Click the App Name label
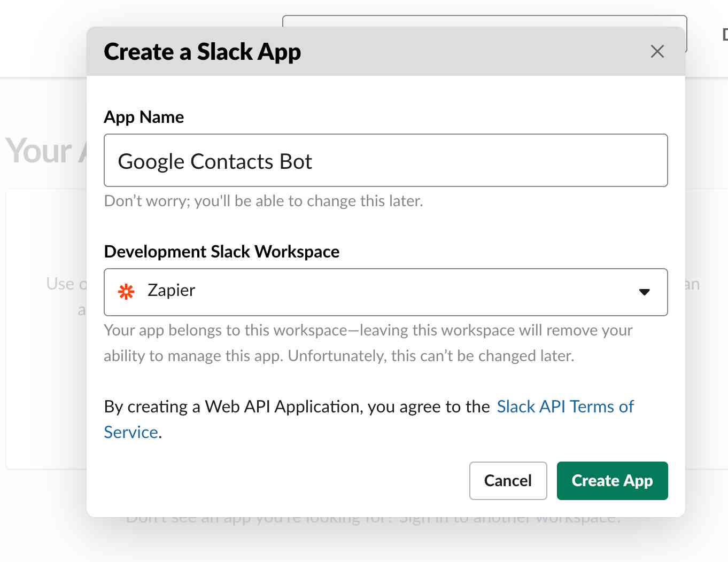The height and width of the screenshot is (562, 728). [144, 117]
